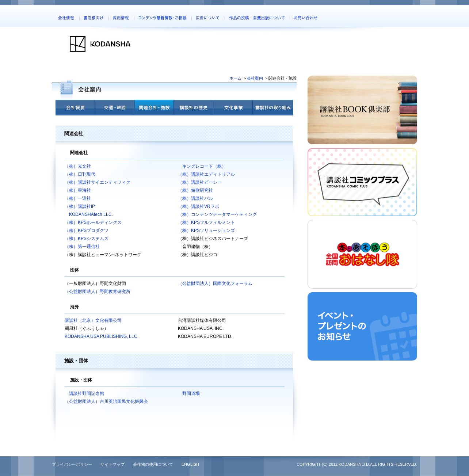Switch to 講談社の取り組み tab
The image size is (469, 476).
pos(273,107)
